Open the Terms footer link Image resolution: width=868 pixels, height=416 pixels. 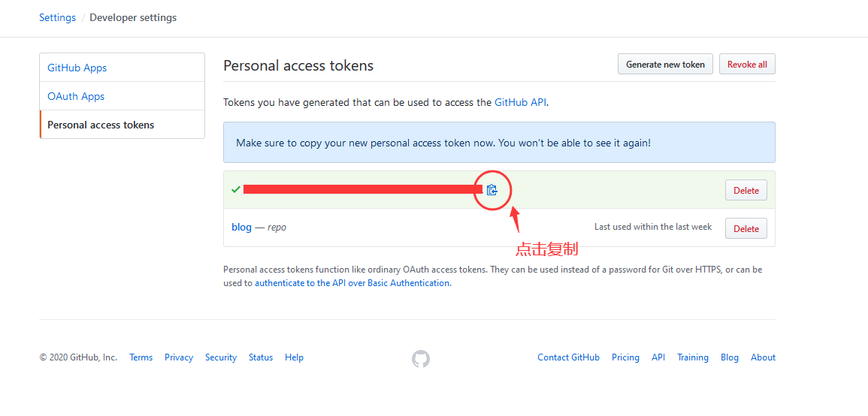pyautogui.click(x=141, y=357)
